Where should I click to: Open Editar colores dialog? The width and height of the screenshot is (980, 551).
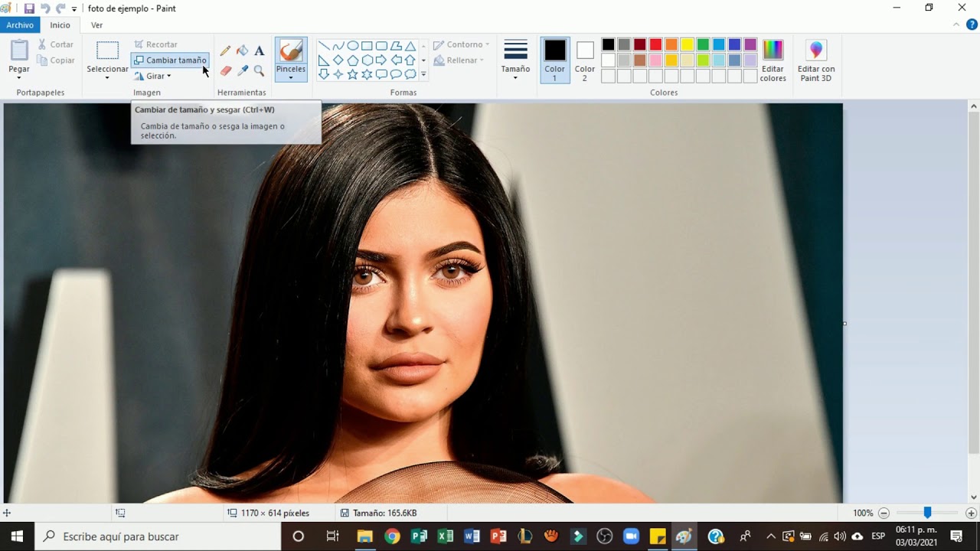tap(773, 61)
